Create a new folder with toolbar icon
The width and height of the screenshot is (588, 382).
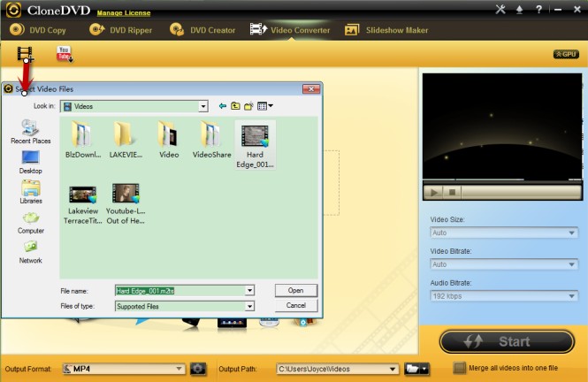tap(248, 106)
